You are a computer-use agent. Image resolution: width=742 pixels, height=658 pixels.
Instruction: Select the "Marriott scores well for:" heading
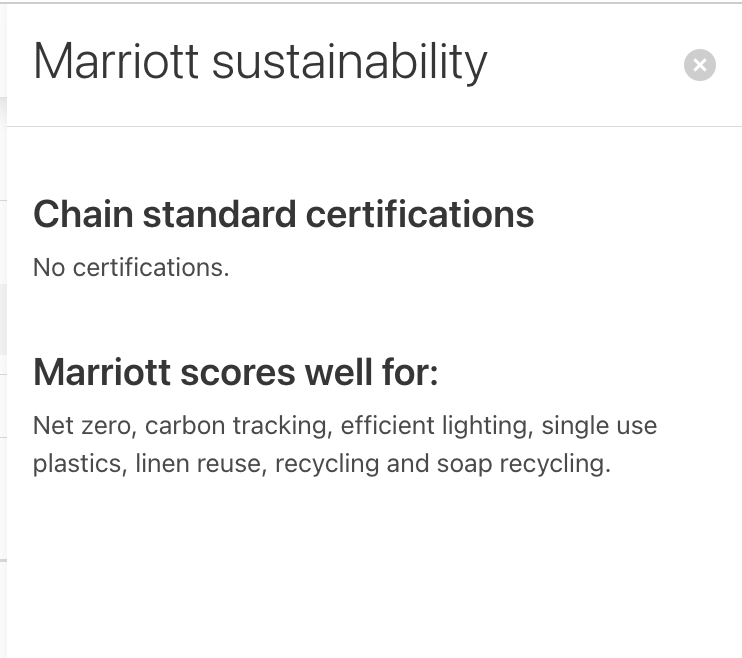coord(236,373)
